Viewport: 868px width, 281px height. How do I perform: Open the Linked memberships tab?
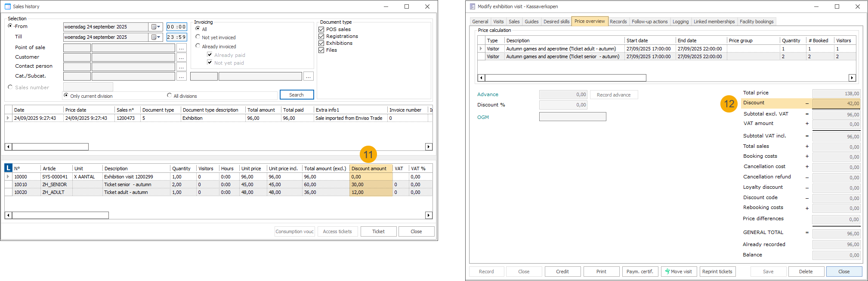[x=714, y=22]
